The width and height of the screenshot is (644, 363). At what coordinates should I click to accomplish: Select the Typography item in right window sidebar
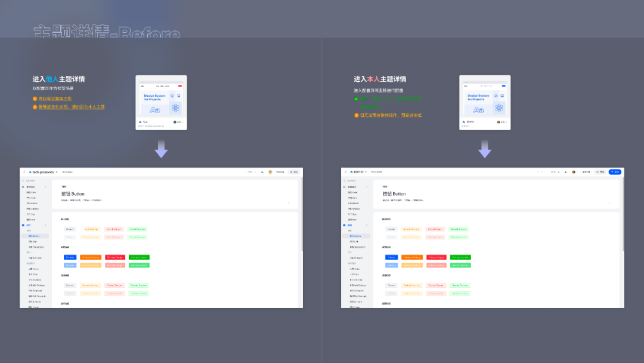[x=357, y=247]
